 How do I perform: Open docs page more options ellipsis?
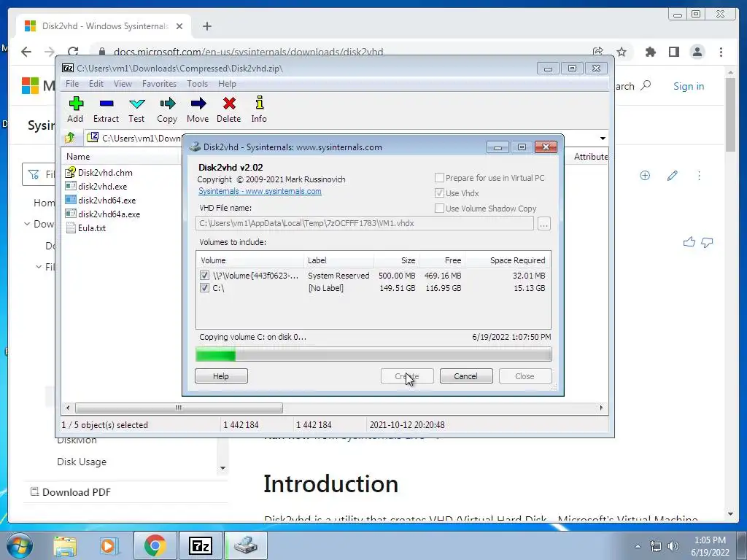point(699,176)
